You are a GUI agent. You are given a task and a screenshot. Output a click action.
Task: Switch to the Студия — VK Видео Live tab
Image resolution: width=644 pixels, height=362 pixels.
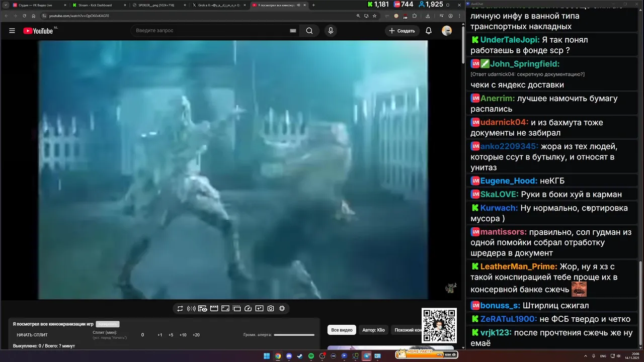[39, 5]
